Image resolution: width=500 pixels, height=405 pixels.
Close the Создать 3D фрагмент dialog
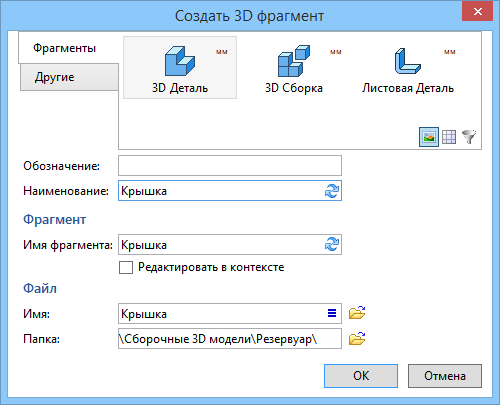(477, 12)
